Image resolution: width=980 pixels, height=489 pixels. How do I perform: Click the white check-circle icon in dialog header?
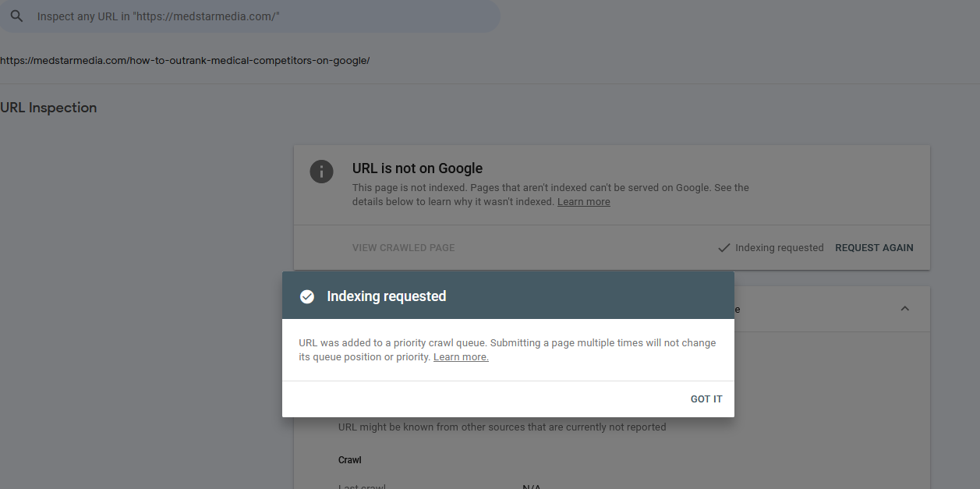click(307, 296)
